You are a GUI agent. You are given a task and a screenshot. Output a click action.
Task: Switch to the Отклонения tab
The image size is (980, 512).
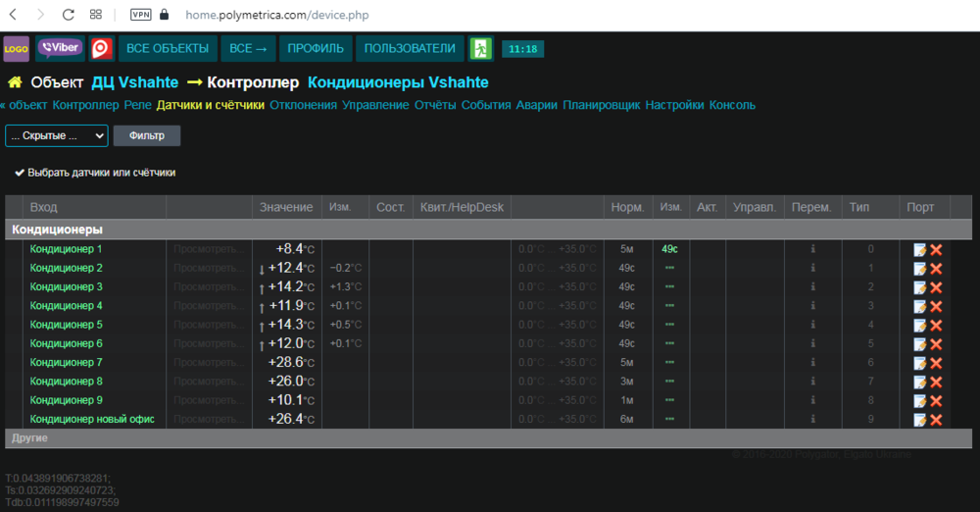click(x=303, y=105)
